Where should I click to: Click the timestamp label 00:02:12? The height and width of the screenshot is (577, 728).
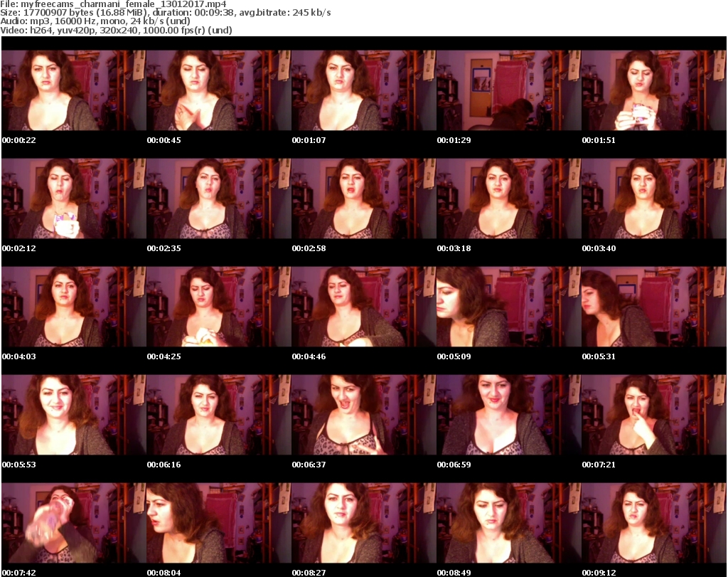pyautogui.click(x=19, y=248)
